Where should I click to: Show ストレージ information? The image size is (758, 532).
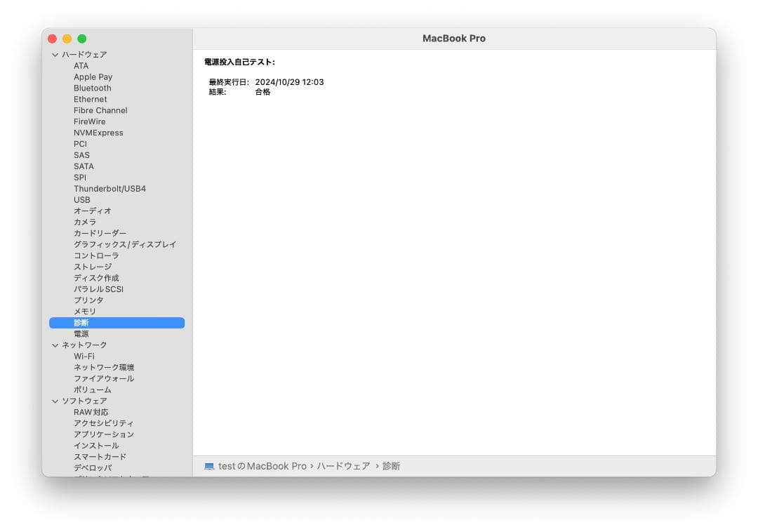tap(93, 266)
